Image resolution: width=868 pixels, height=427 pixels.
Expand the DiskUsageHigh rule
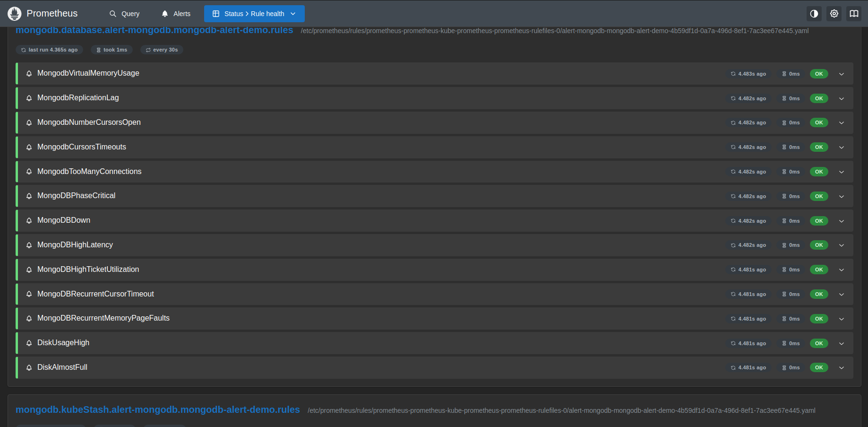(842, 343)
